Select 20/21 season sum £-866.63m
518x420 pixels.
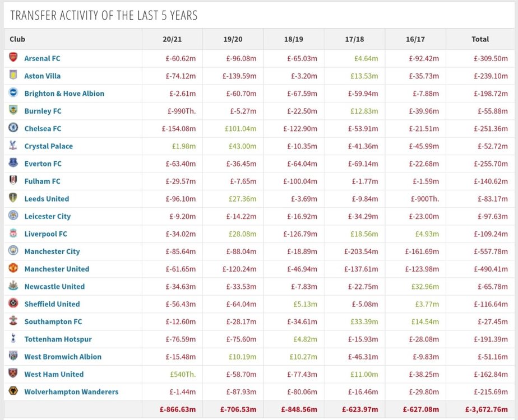click(x=178, y=409)
